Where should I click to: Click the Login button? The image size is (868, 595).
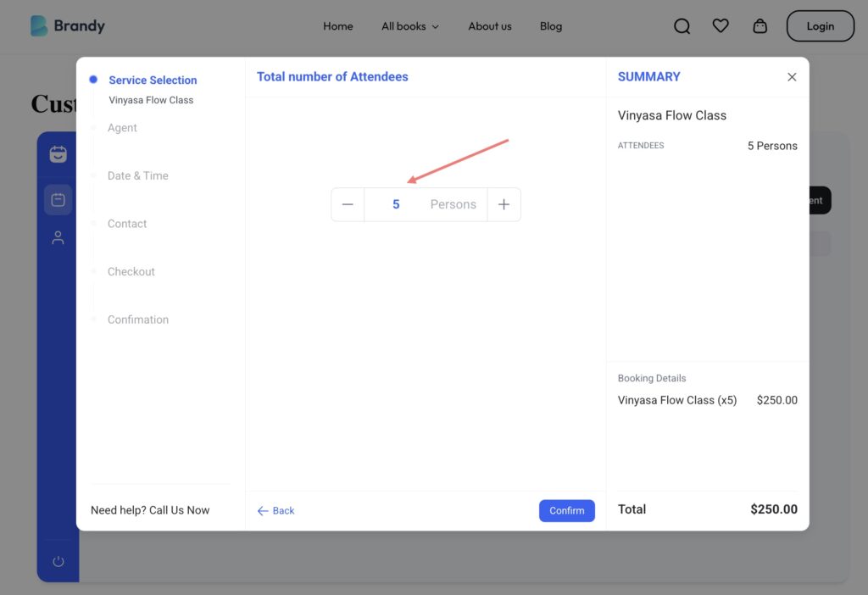point(820,26)
